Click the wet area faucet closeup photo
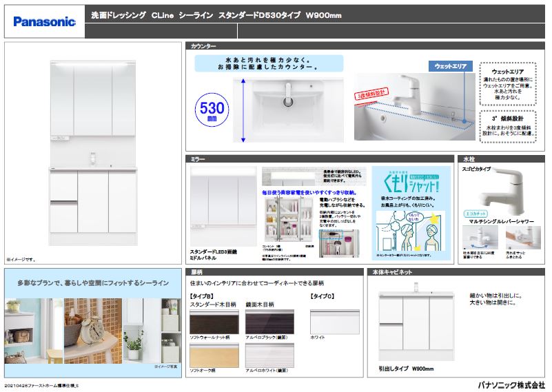This screenshot has height=392, width=552. point(414,106)
